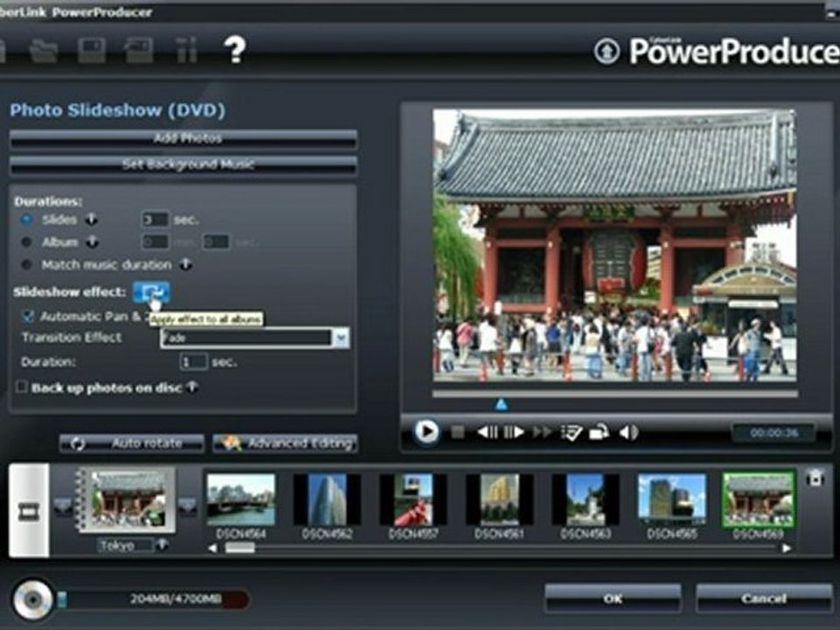Click the open folder toolbar icon
Screen dimensions: 840x630
[44, 51]
